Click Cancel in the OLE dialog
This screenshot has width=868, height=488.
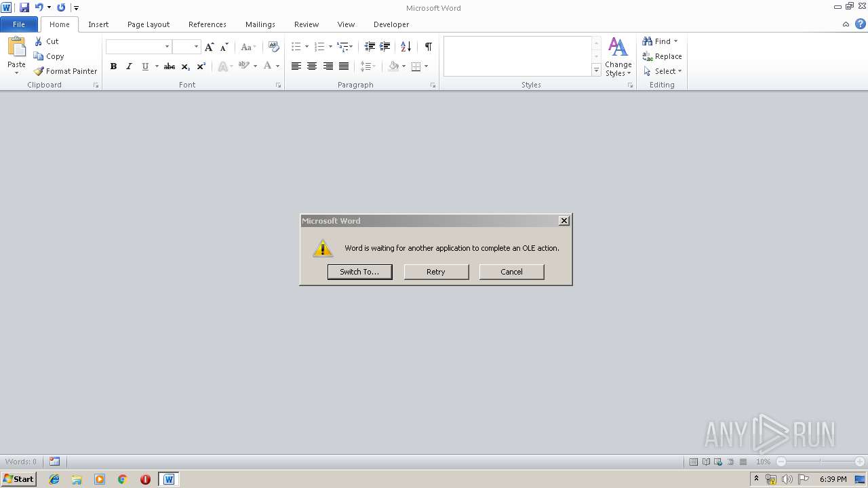511,272
